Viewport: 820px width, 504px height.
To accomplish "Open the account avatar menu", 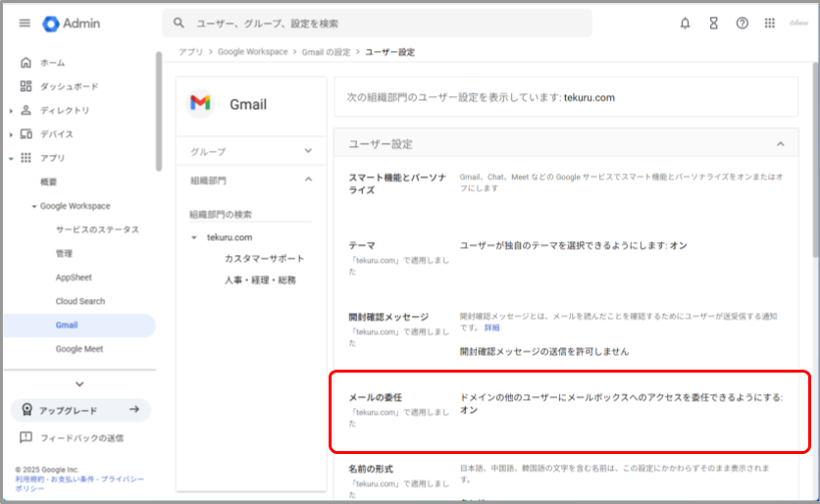I will tap(798, 23).
